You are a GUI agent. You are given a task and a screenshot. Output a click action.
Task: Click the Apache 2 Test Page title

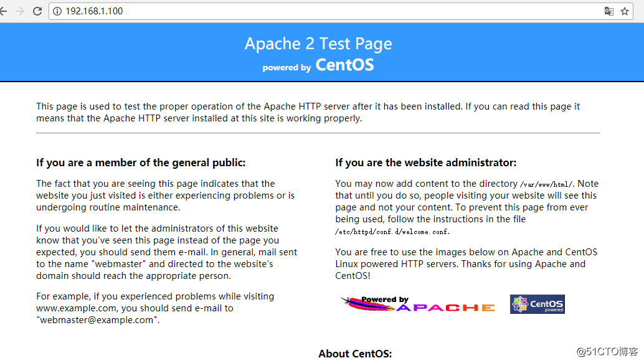318,44
